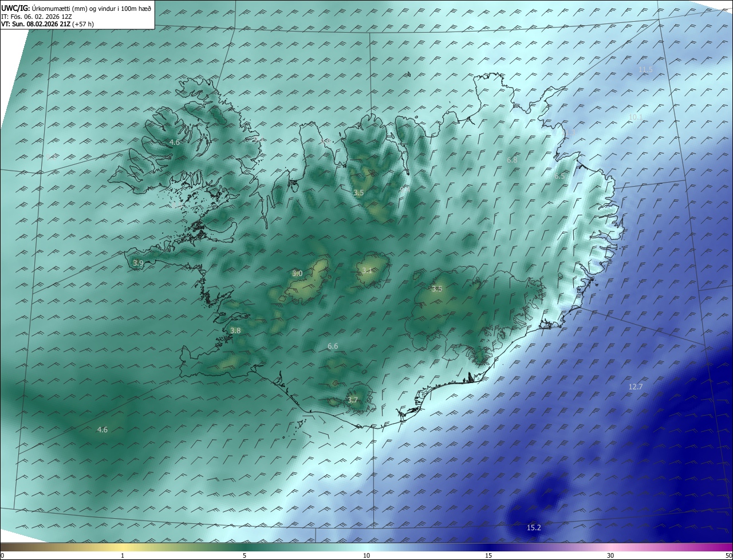Viewport: 733px width, 560px height.
Task: Click the valid time line "VT: Sun. 08.02.2026 21Z (+57 h)"
Action: pyautogui.click(x=48, y=24)
